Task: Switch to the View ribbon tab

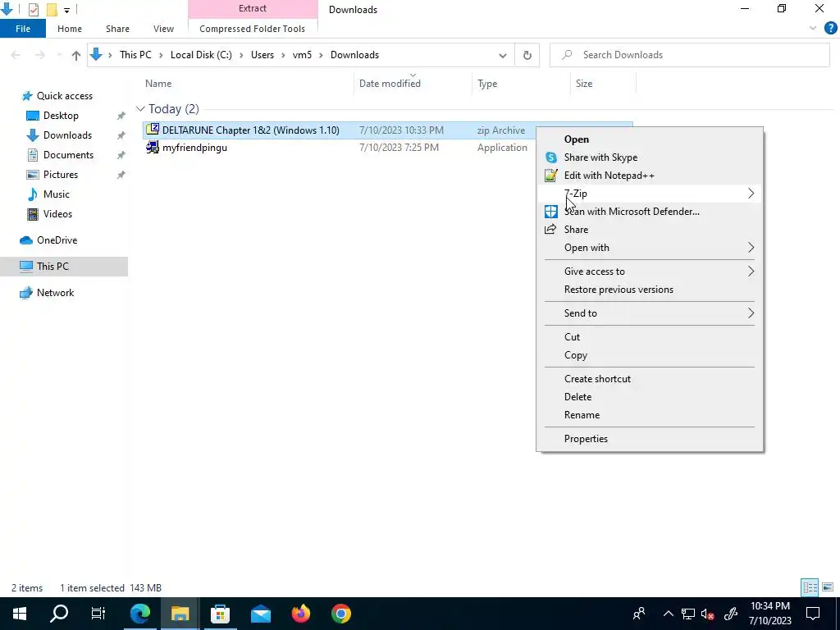Action: (x=163, y=29)
